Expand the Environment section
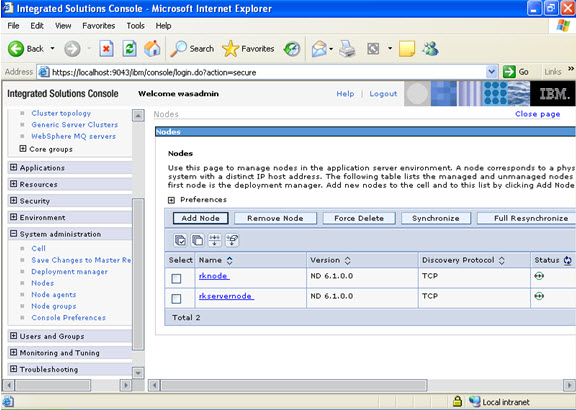 (x=14, y=217)
